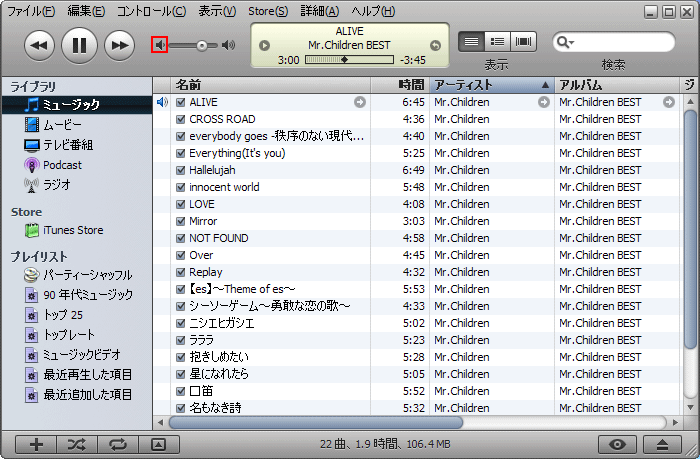Open the Store menu

tap(267, 11)
